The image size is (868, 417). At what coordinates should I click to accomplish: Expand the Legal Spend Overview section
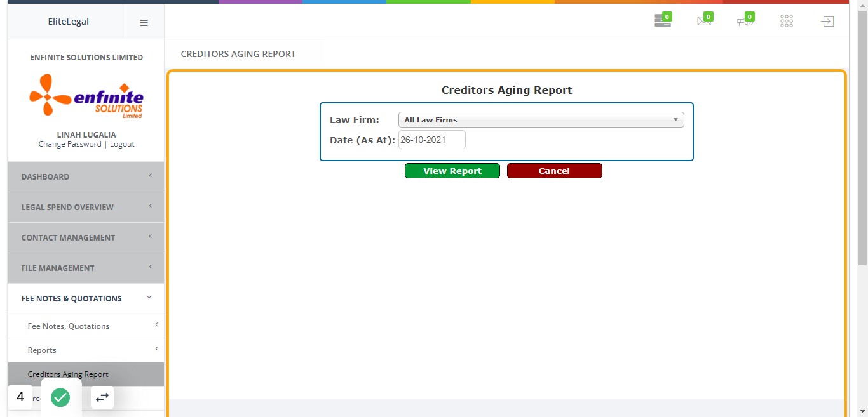(86, 207)
